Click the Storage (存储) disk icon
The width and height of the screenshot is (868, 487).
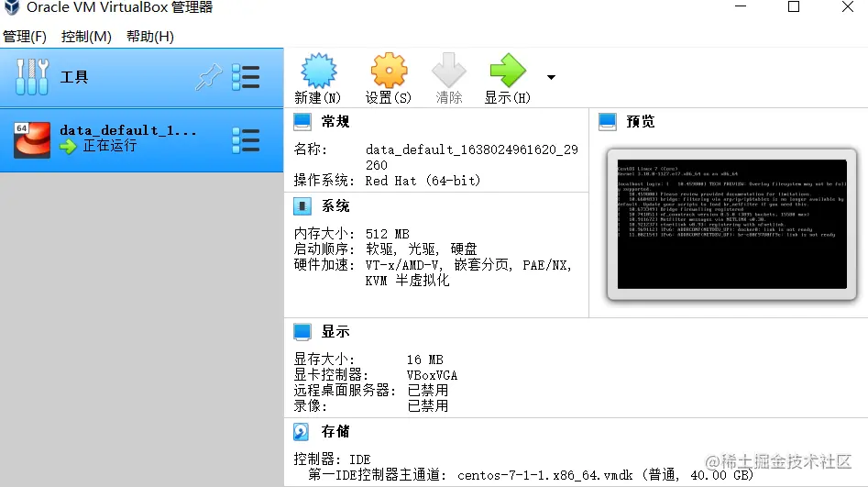(302, 432)
